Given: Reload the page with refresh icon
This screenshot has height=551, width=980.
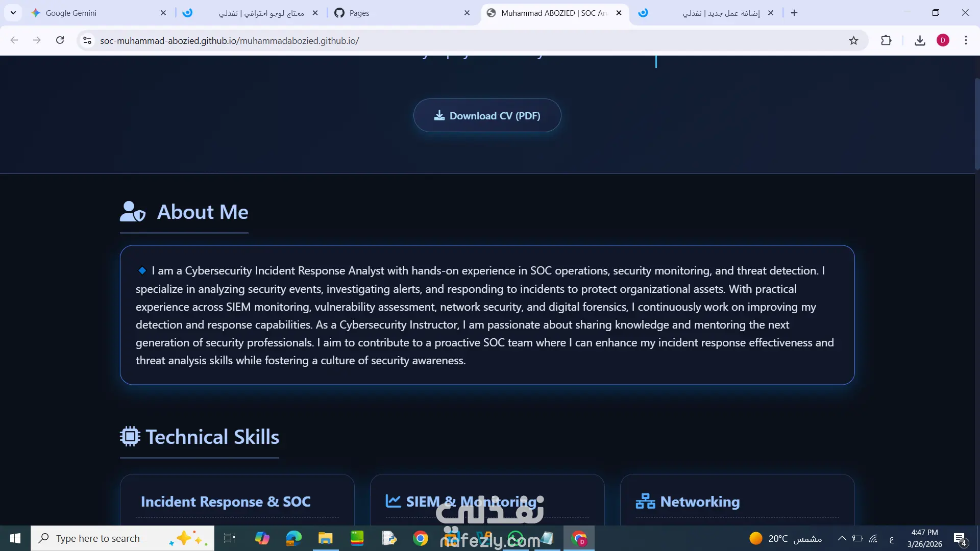Looking at the screenshot, I should tap(60, 40).
